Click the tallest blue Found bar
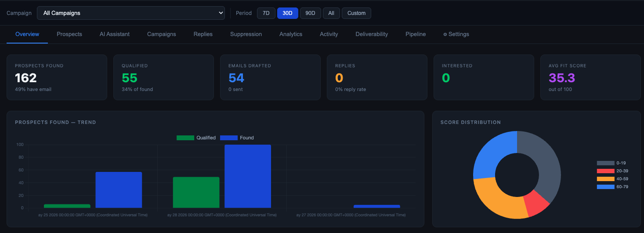 point(248,176)
